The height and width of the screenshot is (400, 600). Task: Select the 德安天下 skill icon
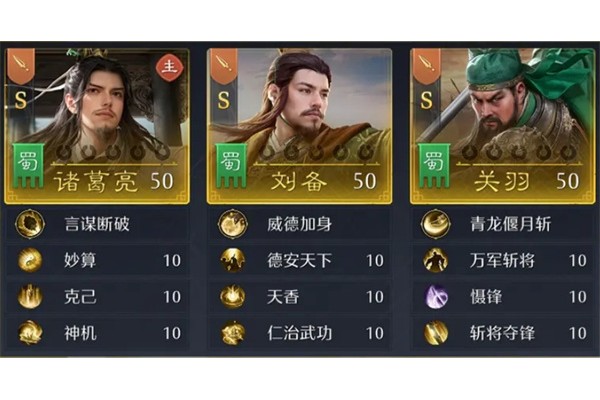[x=233, y=260]
